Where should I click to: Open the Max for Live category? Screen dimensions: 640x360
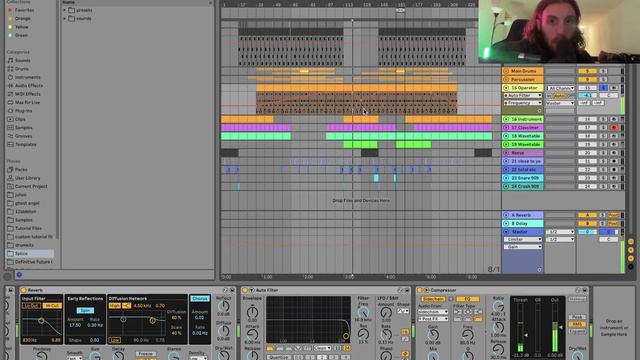point(27,102)
